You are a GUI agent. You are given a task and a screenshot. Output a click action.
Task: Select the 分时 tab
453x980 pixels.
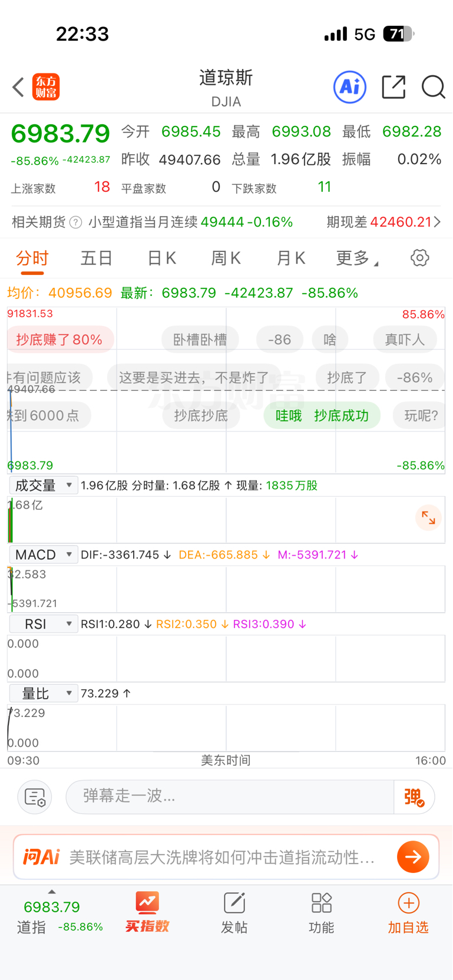tap(32, 258)
